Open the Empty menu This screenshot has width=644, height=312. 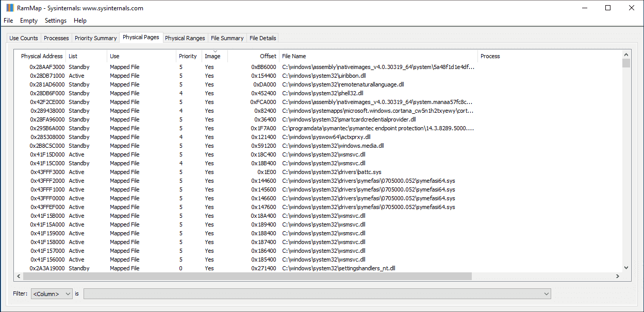pyautogui.click(x=28, y=21)
